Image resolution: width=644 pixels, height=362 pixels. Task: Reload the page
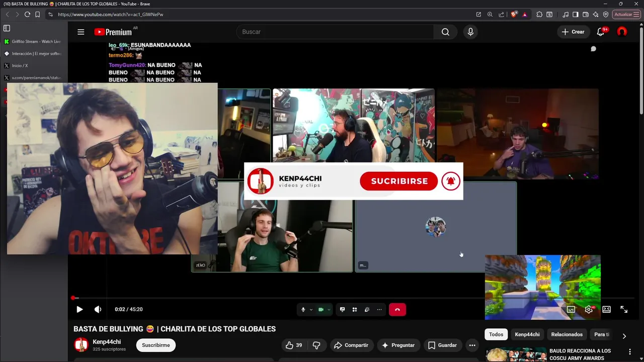[x=27, y=15]
